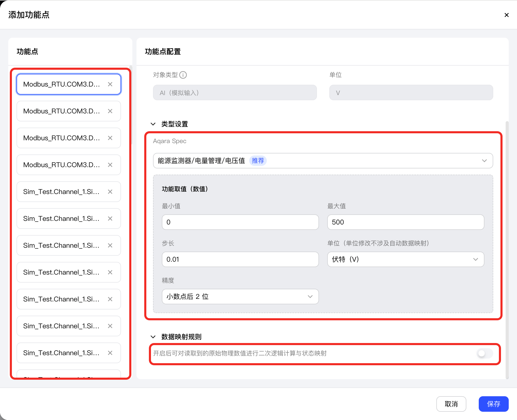Click the 最小值 input field showing 0
This screenshot has width=517, height=420.
240,222
